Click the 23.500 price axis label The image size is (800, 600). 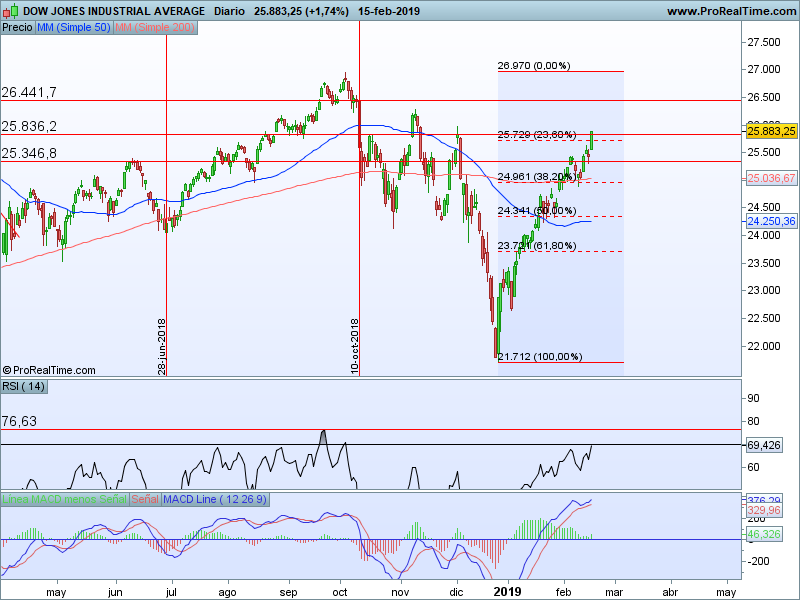764,263
